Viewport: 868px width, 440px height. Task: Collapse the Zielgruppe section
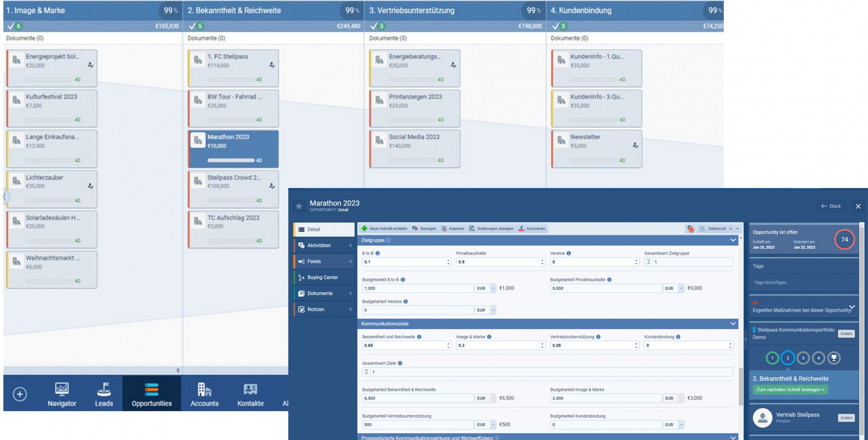coord(733,240)
